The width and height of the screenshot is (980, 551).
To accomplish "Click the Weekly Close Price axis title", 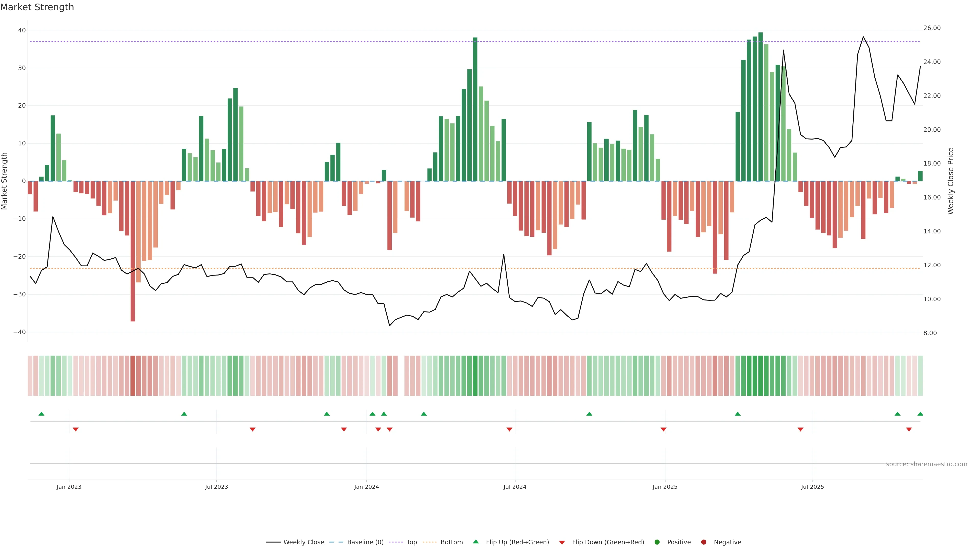I will pos(951,181).
